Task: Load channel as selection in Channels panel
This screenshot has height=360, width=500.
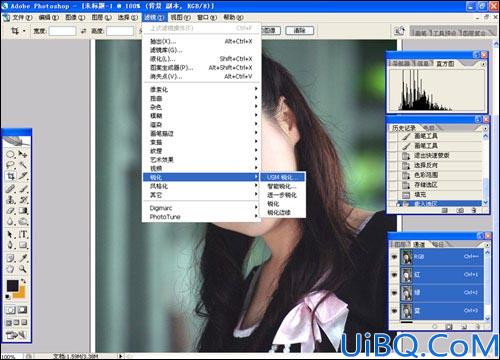Action: coord(435,326)
